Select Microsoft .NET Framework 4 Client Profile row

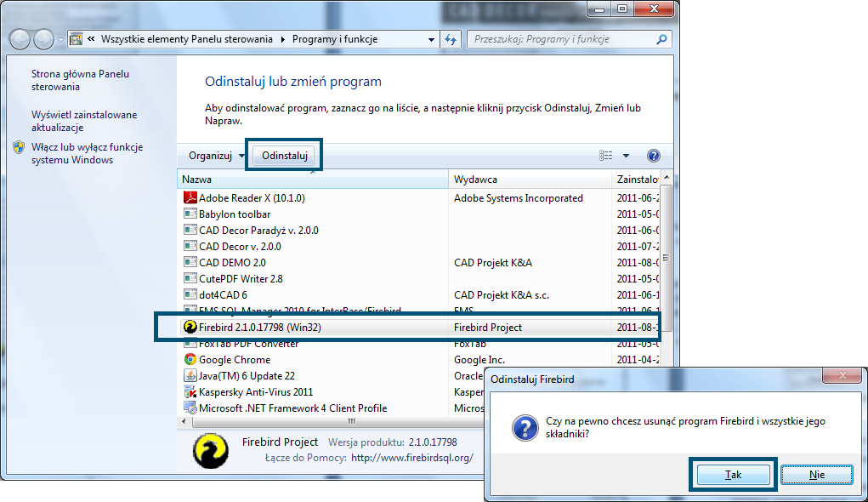(331, 408)
